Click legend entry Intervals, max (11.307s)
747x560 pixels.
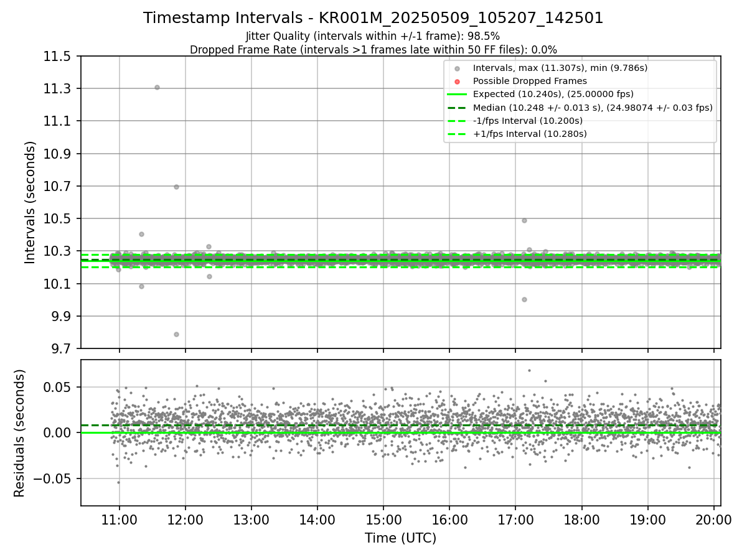point(560,68)
